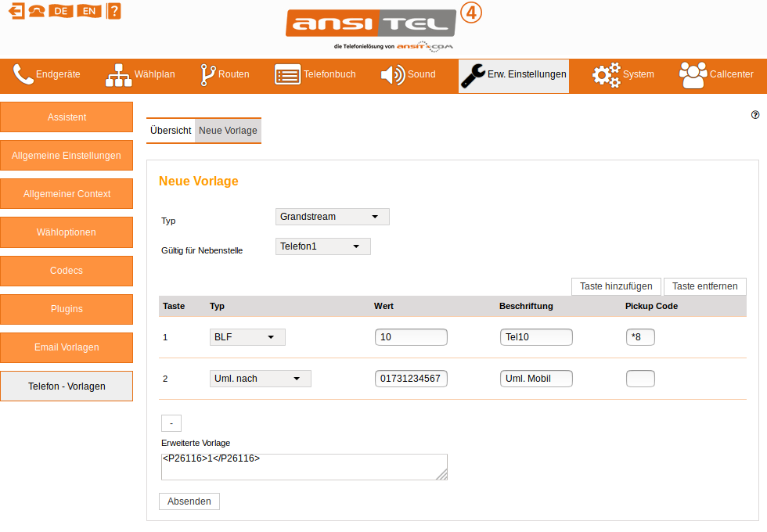Expand the Telefon1 Nebenstelle dropdown
Viewport: 767px width, 532px height.
[x=322, y=246]
